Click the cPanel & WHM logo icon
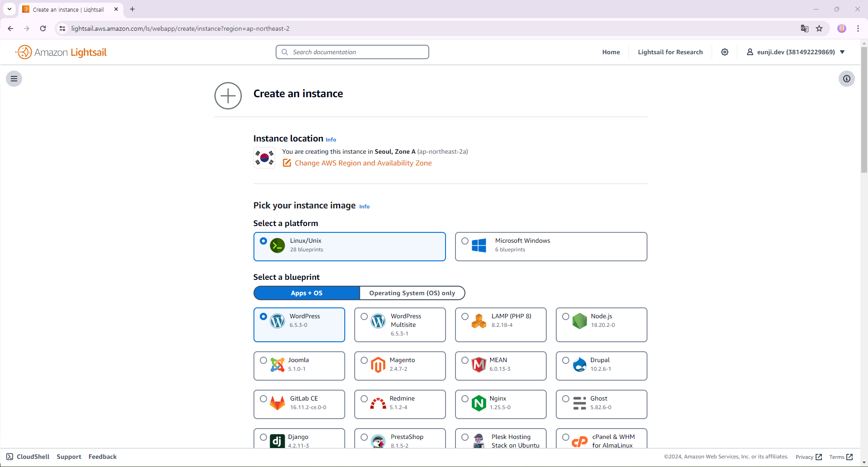868x467 pixels. (580, 441)
